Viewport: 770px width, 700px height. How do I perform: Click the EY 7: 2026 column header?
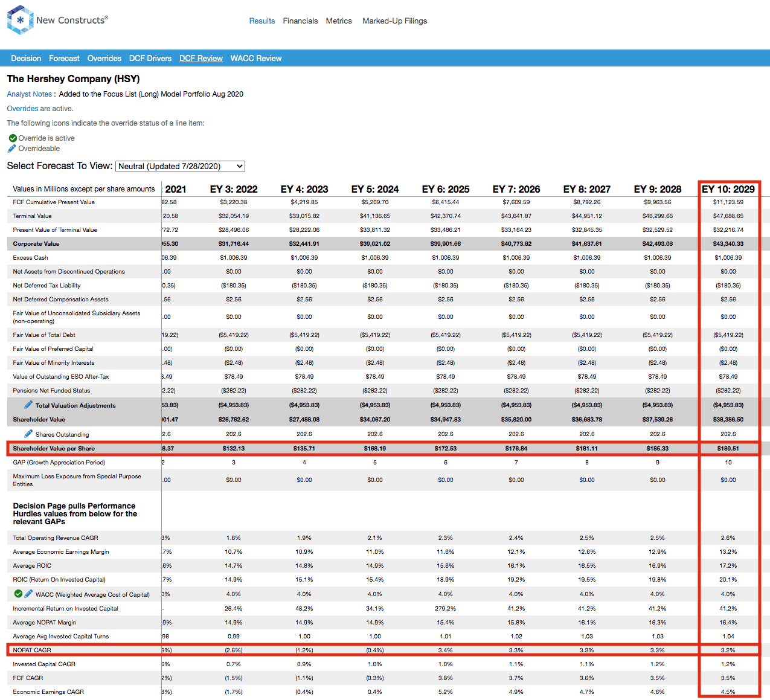(516, 189)
